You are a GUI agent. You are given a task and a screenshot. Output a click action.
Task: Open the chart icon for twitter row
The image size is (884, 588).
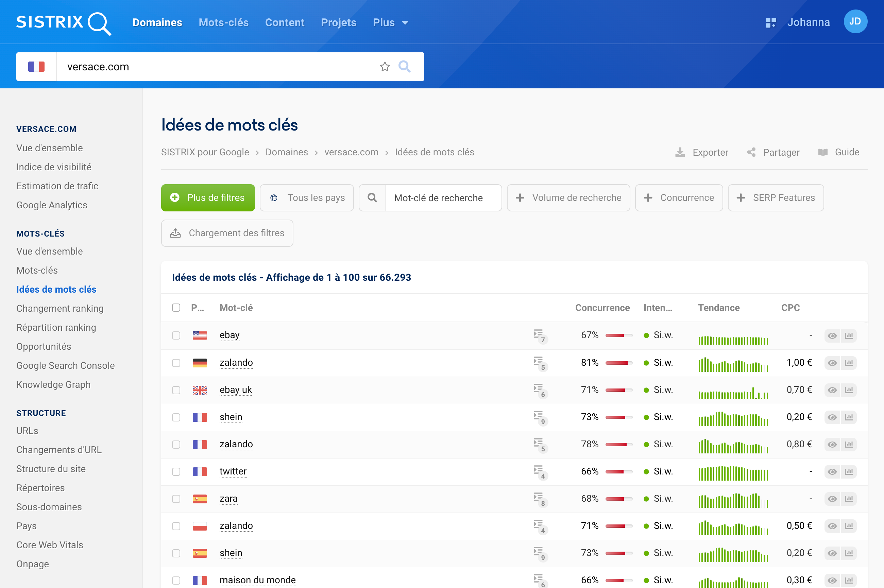click(849, 472)
